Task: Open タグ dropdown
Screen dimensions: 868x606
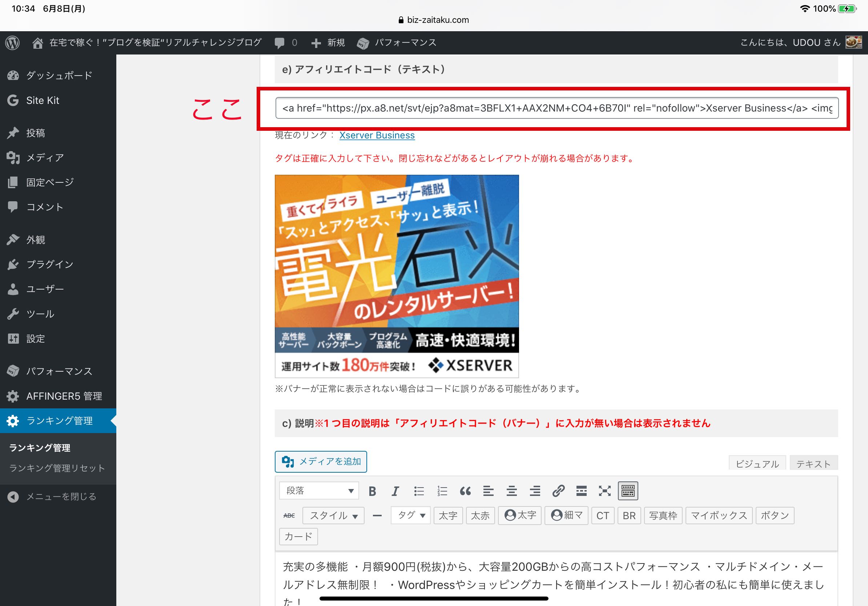Action: click(411, 515)
